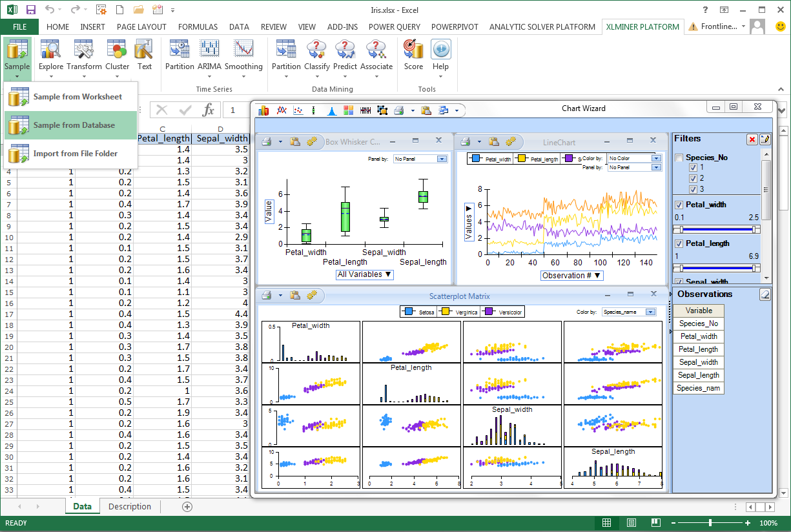This screenshot has height=532, width=791.
Task: Click the eraser icon in Observations panel
Action: [x=765, y=294]
